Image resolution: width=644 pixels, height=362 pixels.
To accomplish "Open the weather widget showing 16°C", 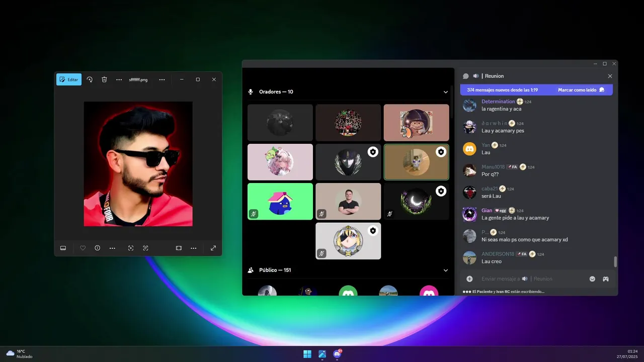I will (x=19, y=354).
